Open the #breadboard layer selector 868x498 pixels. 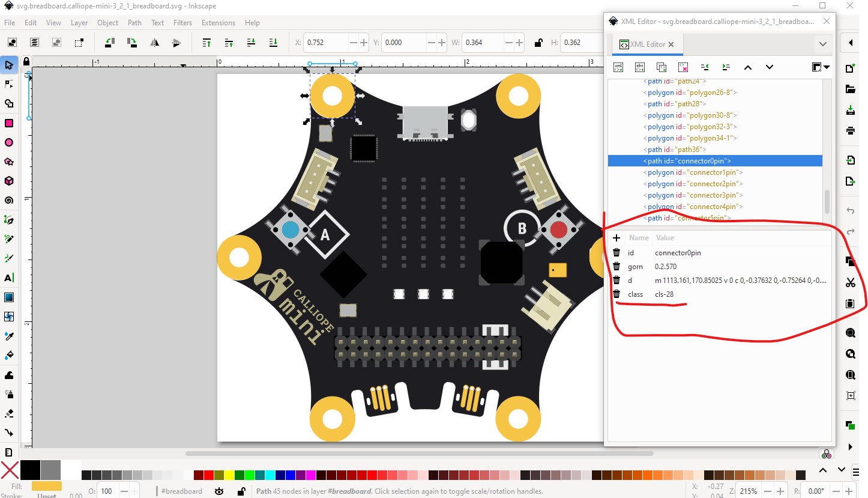point(182,491)
